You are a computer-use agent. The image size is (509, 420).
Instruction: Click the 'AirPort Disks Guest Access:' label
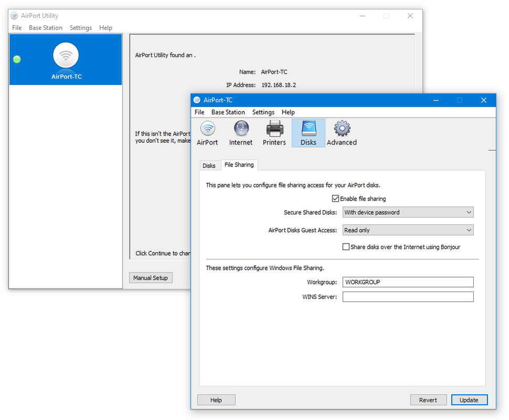(303, 230)
